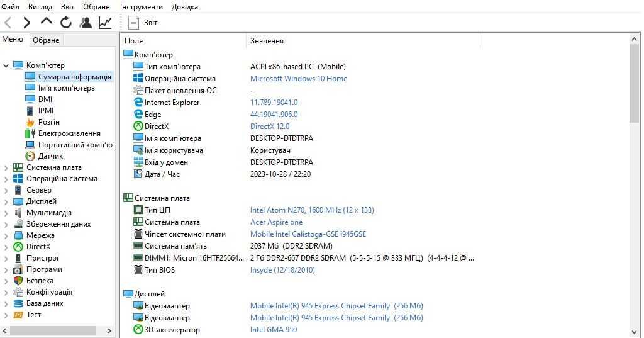Click the Тест benchmark icon
Image resolution: width=644 pixels, height=338 pixels.
tap(18, 315)
